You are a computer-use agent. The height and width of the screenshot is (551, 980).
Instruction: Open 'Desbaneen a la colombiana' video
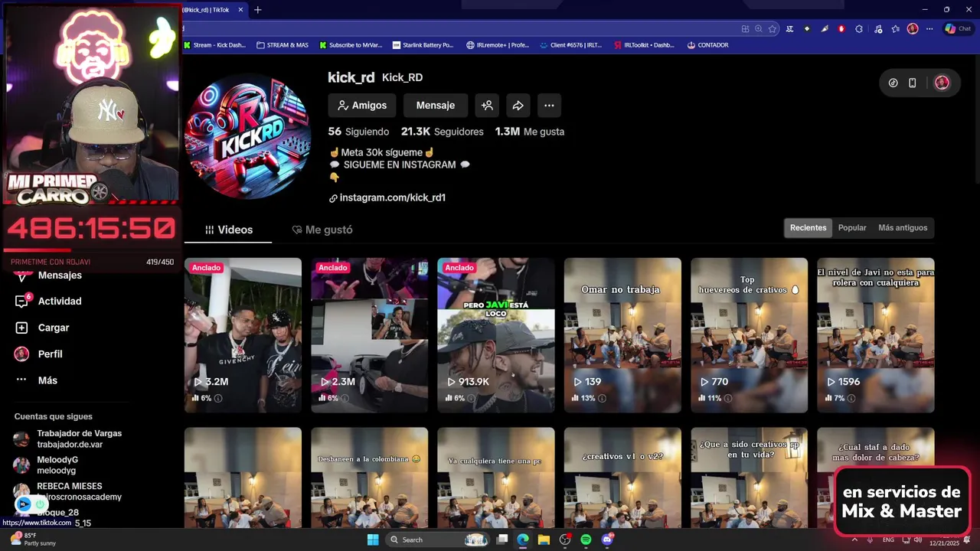click(x=369, y=478)
